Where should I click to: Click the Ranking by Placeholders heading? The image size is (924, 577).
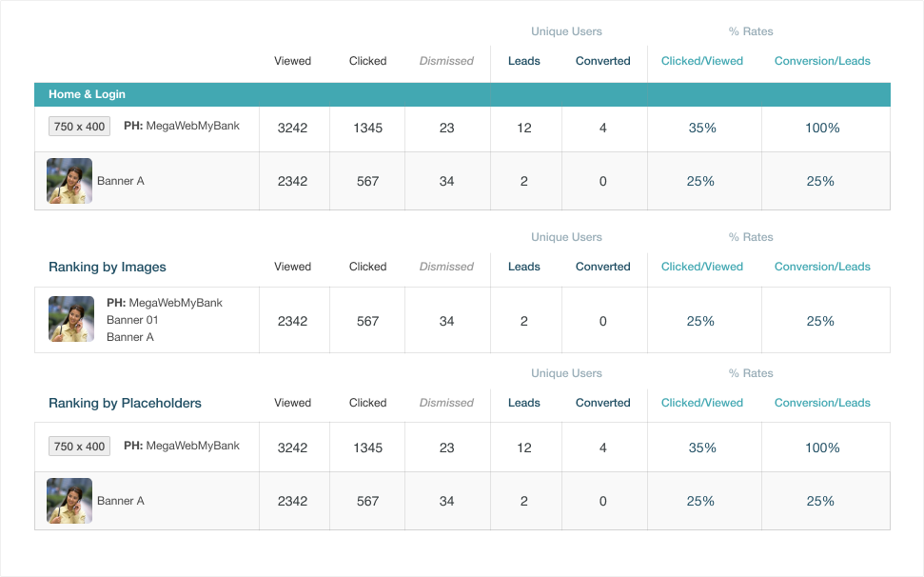click(x=125, y=403)
